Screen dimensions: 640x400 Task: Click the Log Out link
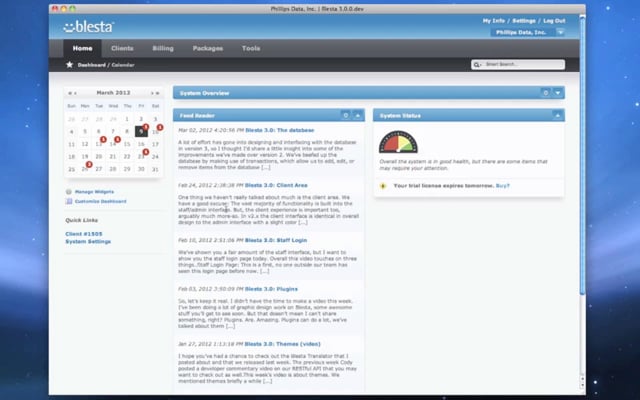pos(554,21)
